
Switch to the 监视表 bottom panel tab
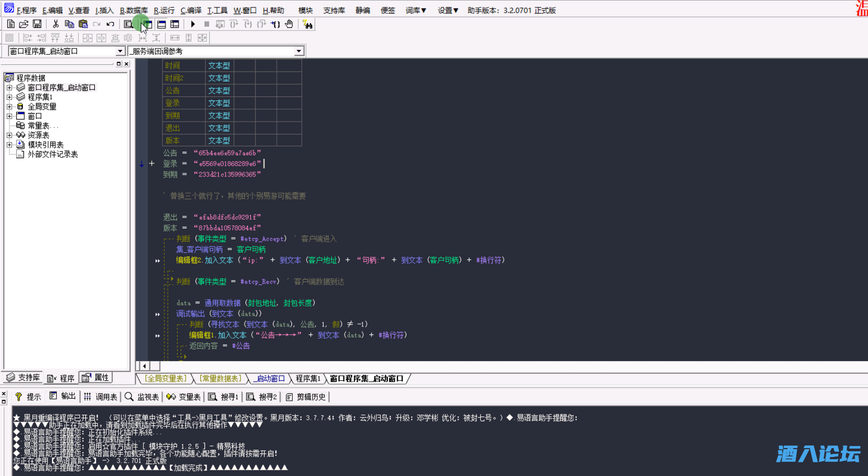(142, 397)
